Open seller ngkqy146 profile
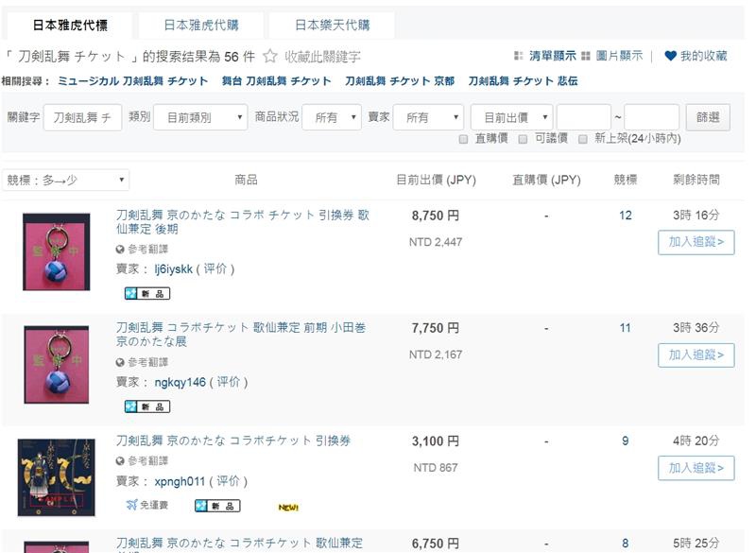This screenshot has height=553, width=756. (180, 382)
